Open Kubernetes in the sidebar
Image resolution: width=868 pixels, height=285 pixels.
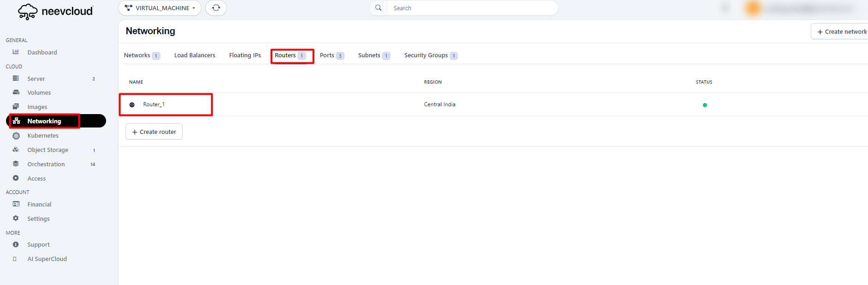pos(42,136)
